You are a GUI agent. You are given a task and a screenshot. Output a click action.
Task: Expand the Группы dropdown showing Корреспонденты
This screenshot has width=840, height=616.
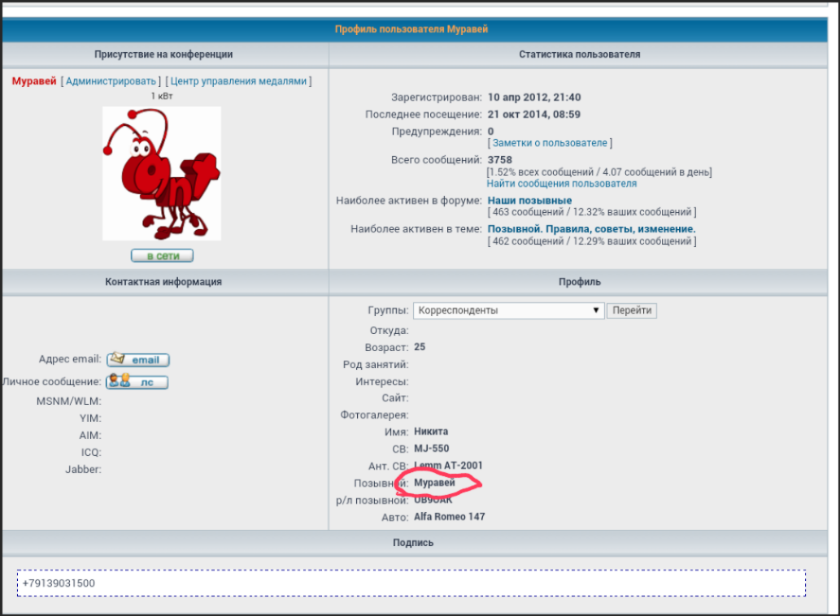[x=508, y=310]
